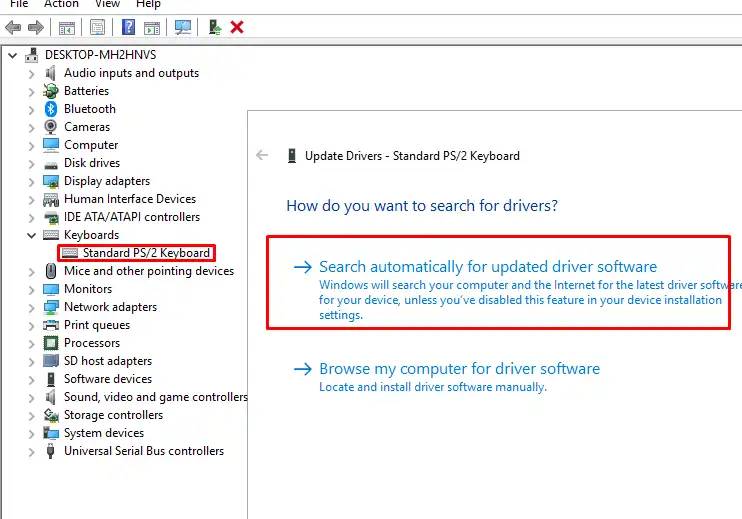This screenshot has height=519, width=742.
Task: Open the View menu
Action: [107, 4]
